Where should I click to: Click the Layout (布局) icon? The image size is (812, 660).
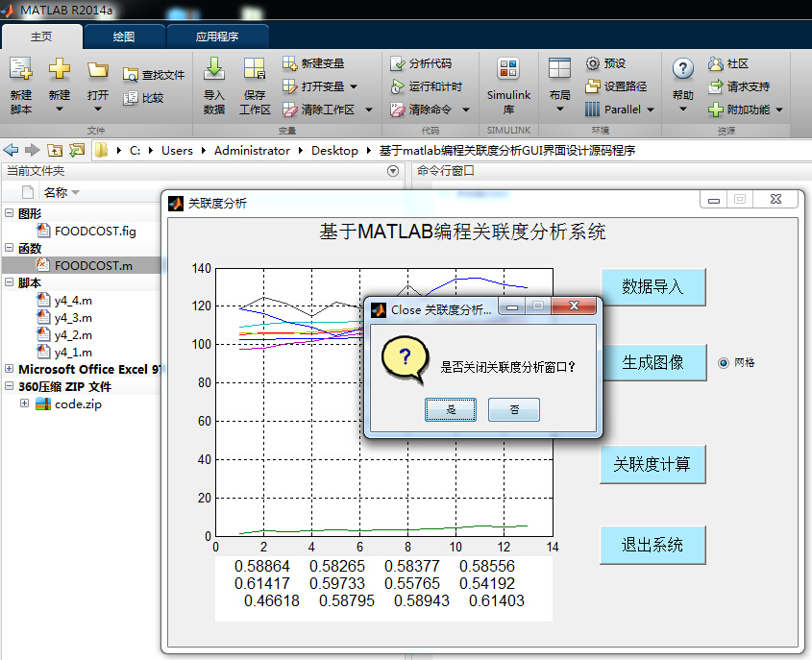click(559, 68)
